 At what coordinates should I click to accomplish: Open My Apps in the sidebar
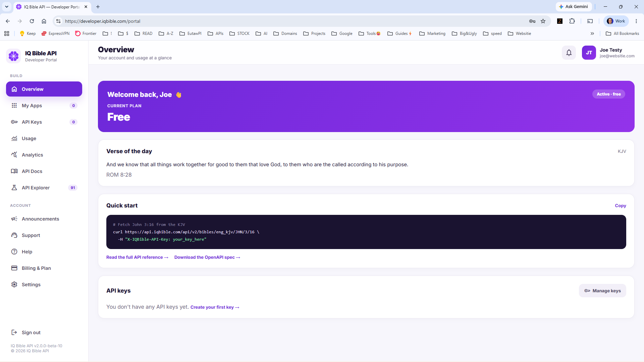[x=44, y=106]
